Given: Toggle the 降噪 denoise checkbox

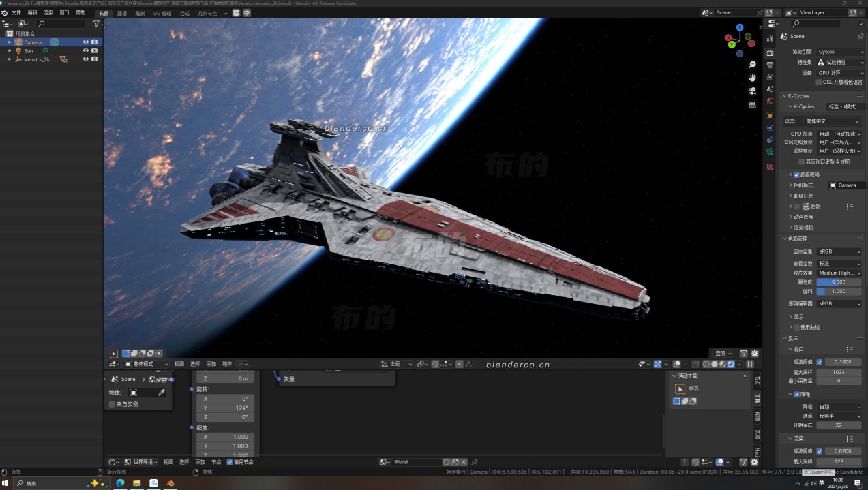Looking at the screenshot, I should coord(796,394).
